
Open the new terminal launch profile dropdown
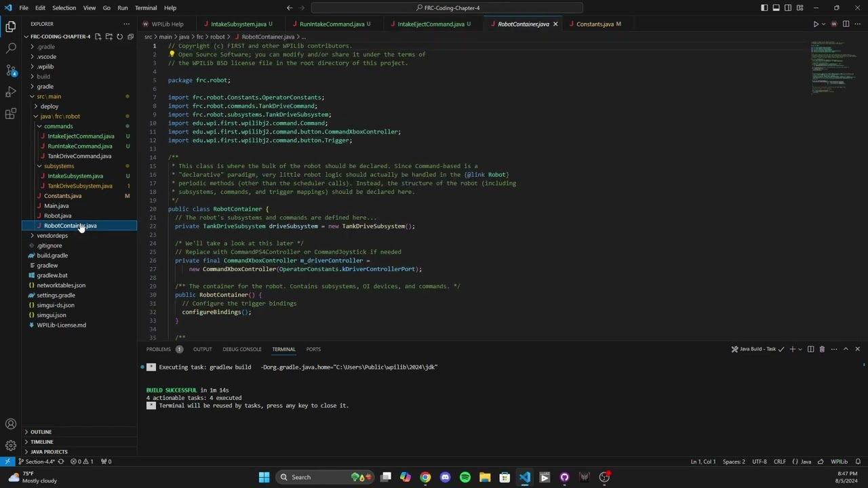pyautogui.click(x=800, y=349)
